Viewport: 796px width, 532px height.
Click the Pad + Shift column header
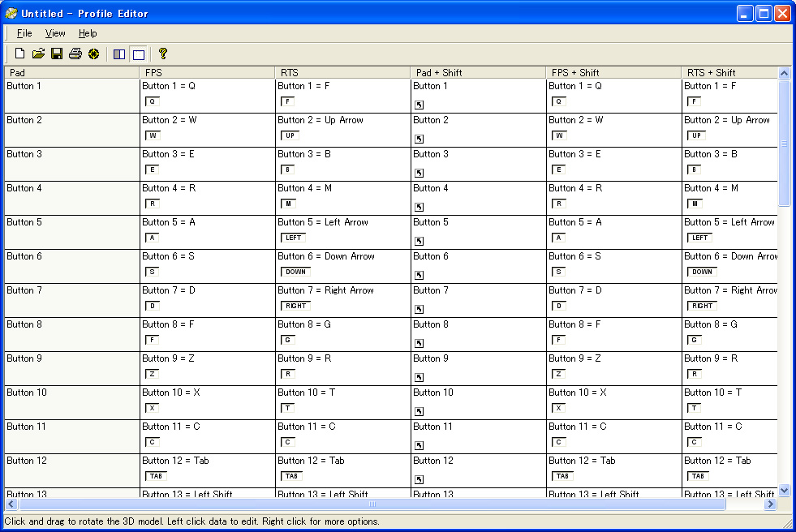478,72
